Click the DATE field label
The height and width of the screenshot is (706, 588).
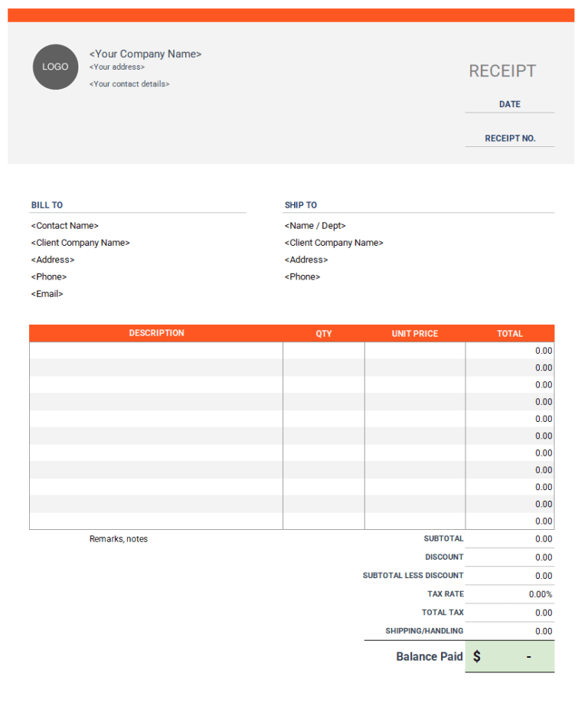[x=509, y=104]
